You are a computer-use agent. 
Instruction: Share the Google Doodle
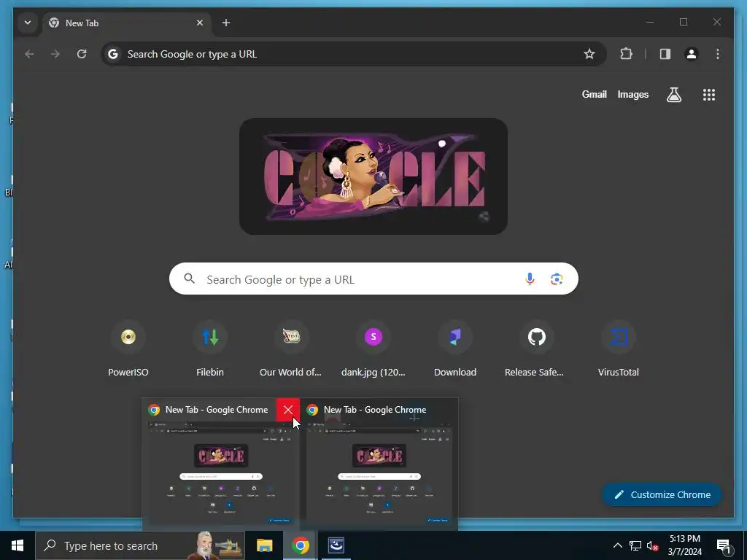pos(484,217)
